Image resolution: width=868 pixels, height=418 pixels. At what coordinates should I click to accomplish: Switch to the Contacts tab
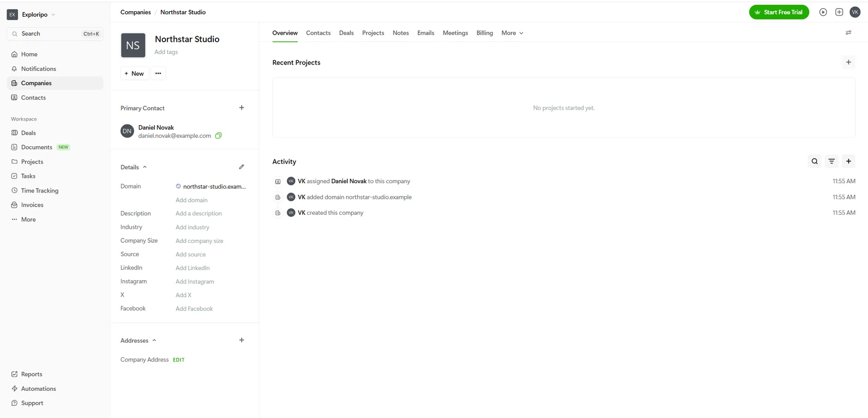pyautogui.click(x=318, y=33)
